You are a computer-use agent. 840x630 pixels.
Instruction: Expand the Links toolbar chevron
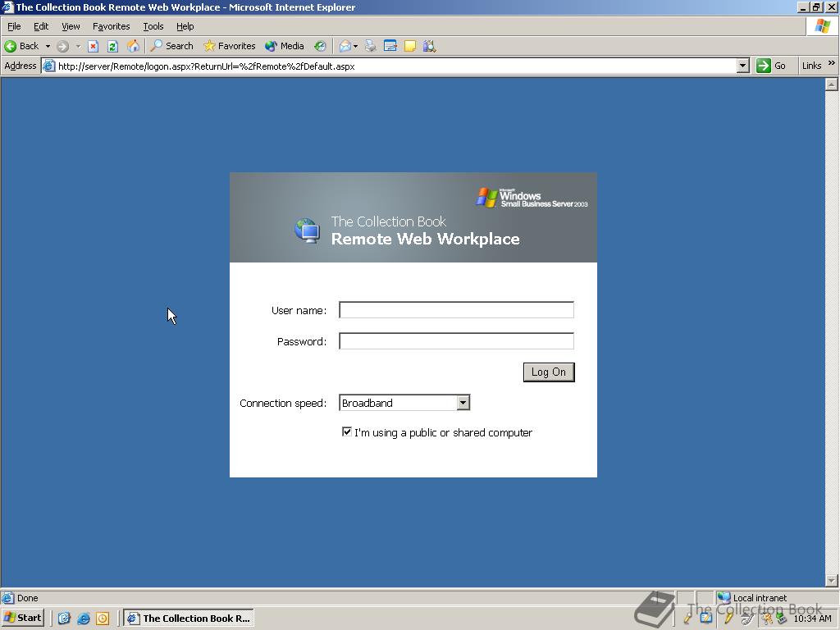coord(832,63)
